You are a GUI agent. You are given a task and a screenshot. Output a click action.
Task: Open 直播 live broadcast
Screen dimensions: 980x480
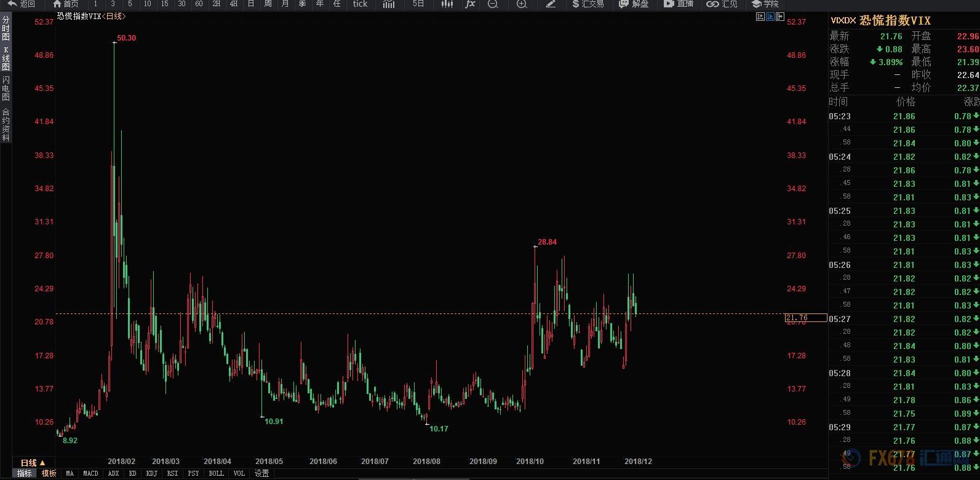click(x=679, y=4)
